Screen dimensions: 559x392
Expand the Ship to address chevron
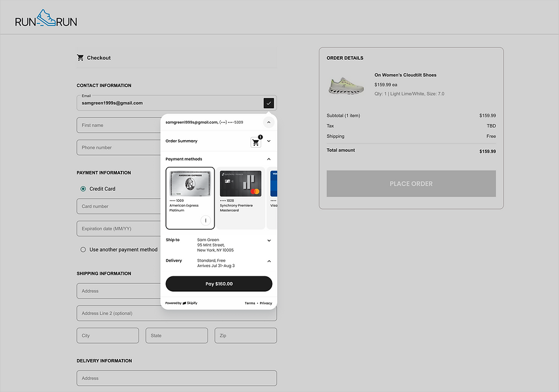coord(269,240)
